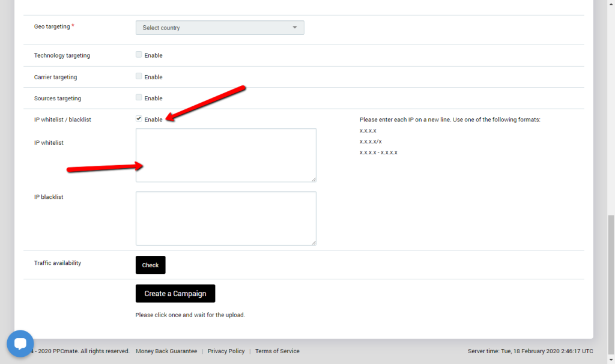The width and height of the screenshot is (615, 364).
Task: Click the Enable label for Technology targeting
Action: [153, 56]
